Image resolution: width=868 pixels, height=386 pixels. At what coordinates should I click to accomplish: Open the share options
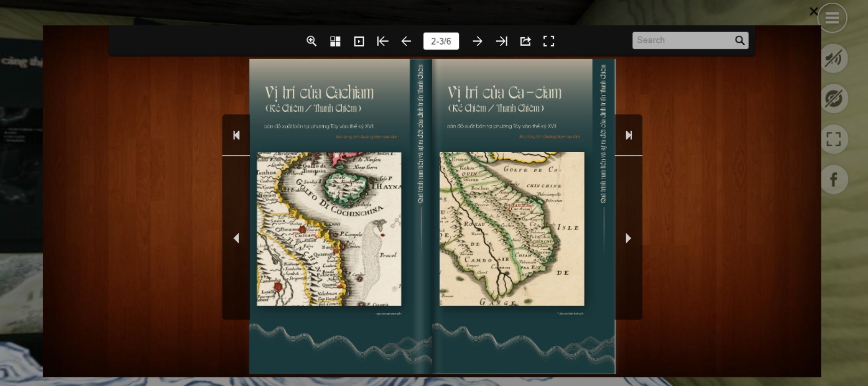525,41
